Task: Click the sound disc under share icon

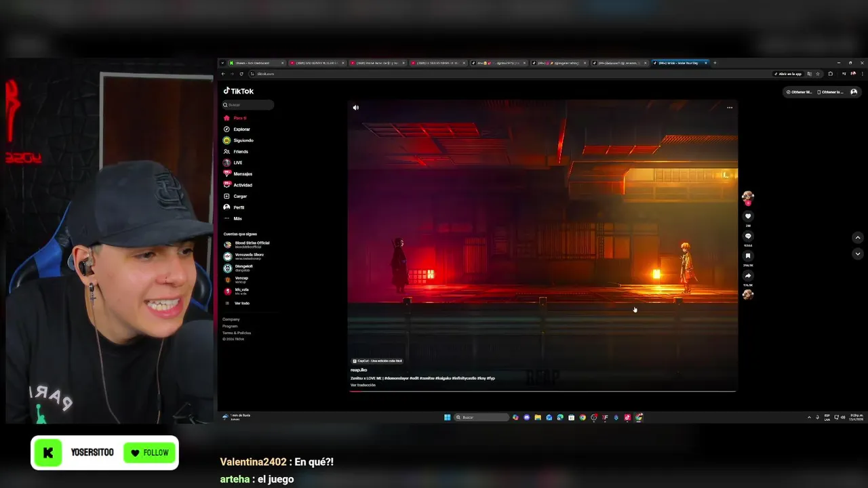Action: [748, 294]
